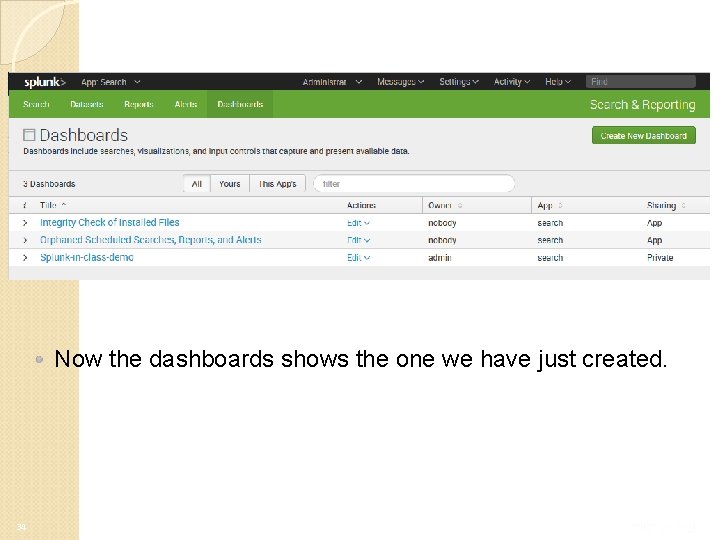
Task: Show Yours dashboards filter
Action: [230, 184]
